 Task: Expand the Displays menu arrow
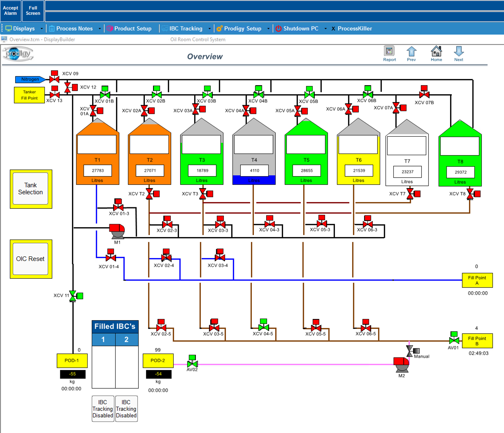pyautogui.click(x=42, y=29)
